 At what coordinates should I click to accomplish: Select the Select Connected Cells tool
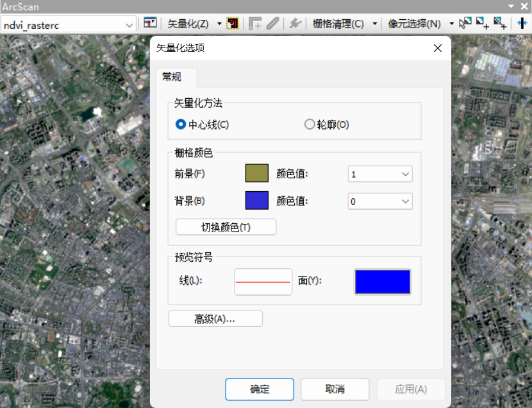(465, 24)
